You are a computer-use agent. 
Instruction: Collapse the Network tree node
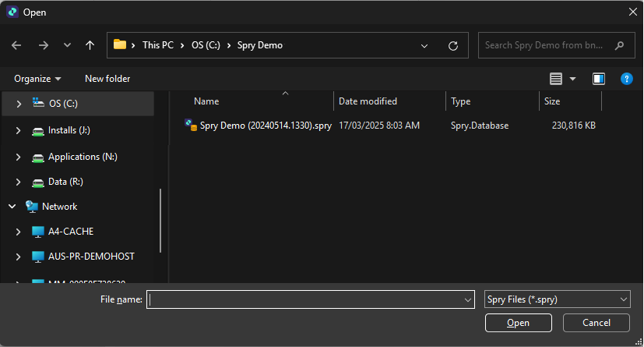(x=12, y=207)
